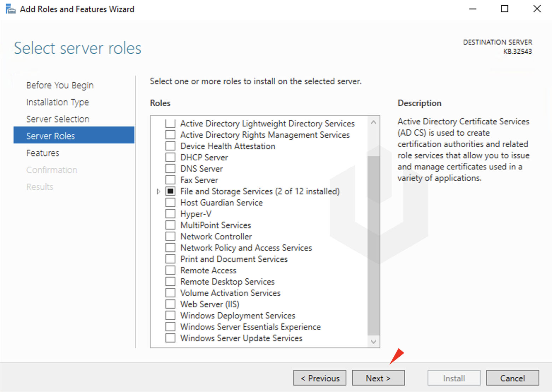Check the Remote Desktop Services role

170,281
